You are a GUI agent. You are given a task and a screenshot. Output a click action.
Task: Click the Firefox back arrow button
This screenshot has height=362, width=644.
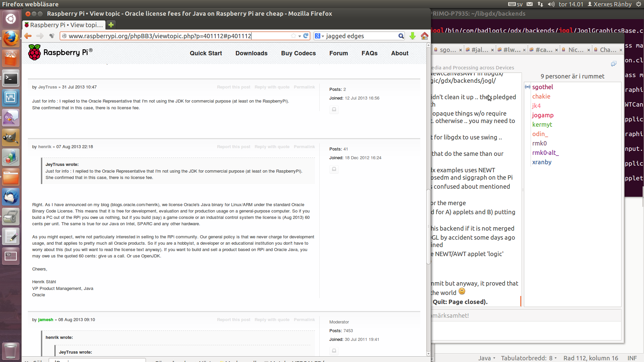[x=28, y=36]
